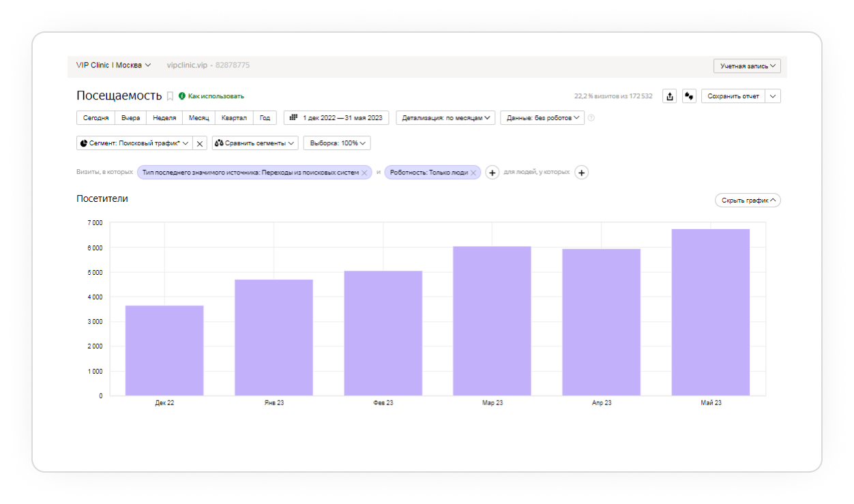Click the Янв 23 bar
854x504 pixels.
click(274, 338)
